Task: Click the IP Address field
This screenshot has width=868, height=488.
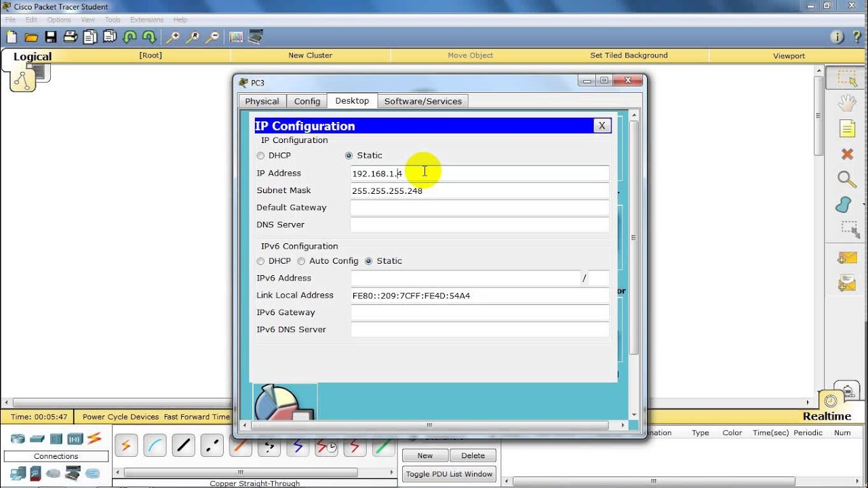Action: pos(480,174)
